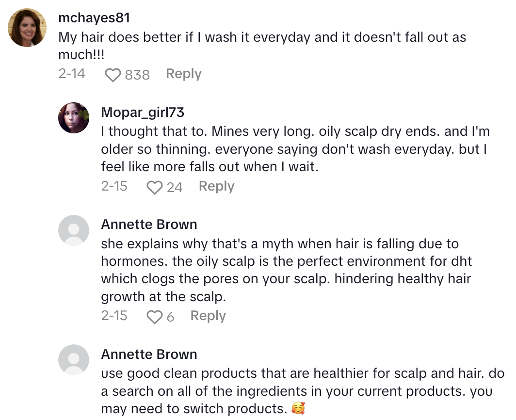Like mchayes81's comment with heart icon
The width and height of the screenshot is (516, 420).
(113, 75)
